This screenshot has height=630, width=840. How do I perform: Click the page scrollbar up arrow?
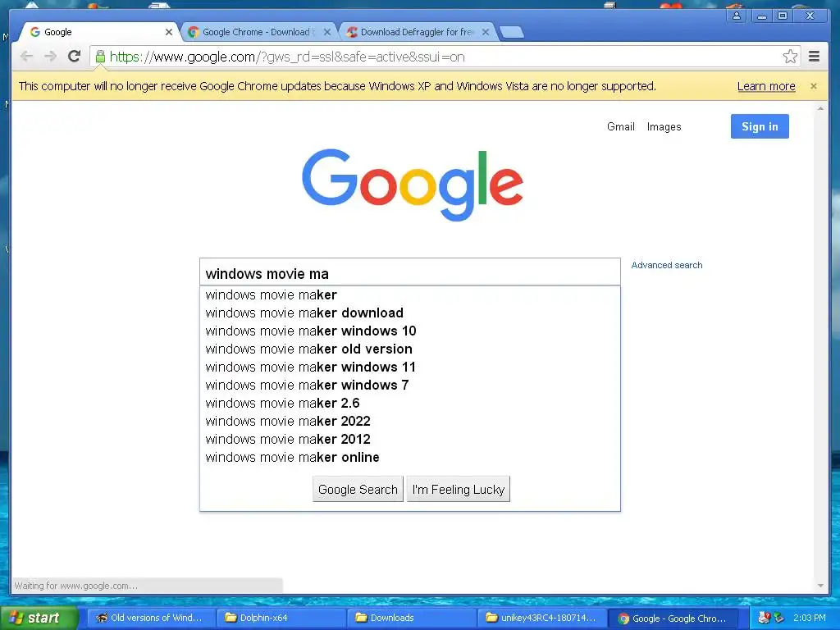820,109
